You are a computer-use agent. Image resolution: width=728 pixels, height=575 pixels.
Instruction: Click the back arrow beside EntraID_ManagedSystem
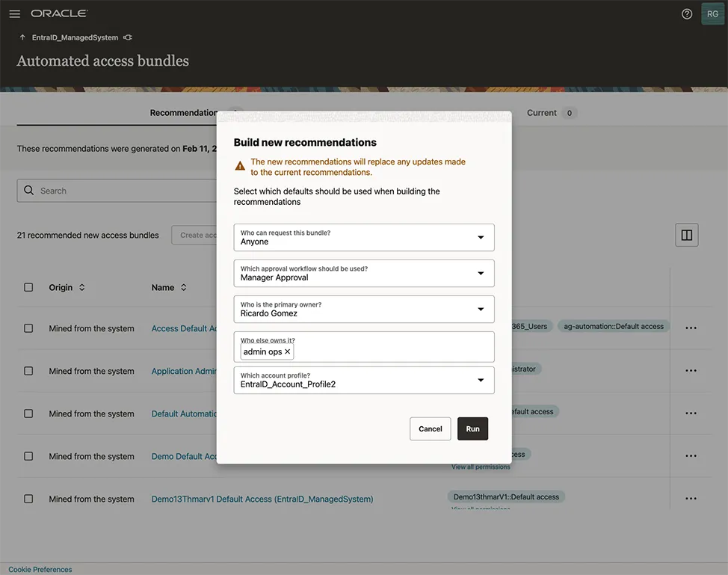[22, 37]
